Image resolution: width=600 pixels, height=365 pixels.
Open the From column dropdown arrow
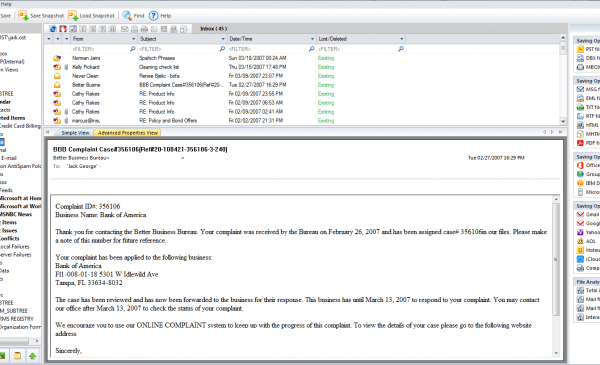click(x=134, y=39)
